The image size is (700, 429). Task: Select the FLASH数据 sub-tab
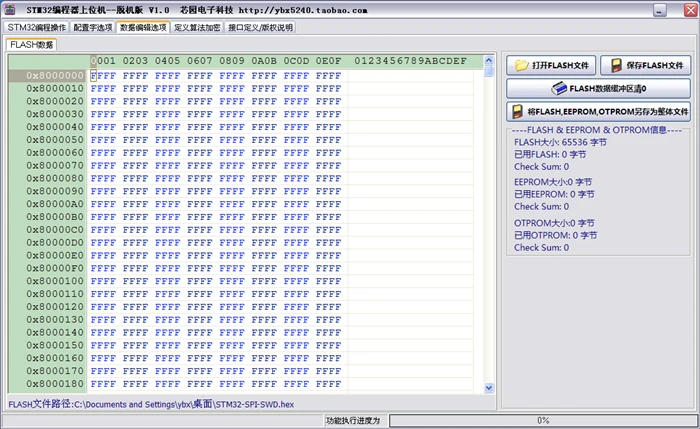(x=32, y=45)
